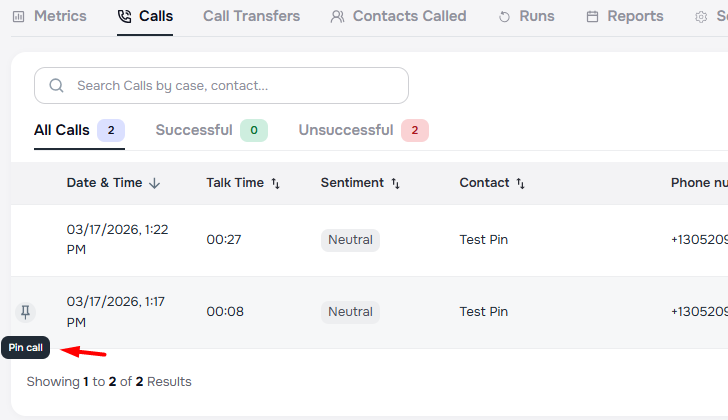
Task: Show All Calls filter
Action: 79,130
